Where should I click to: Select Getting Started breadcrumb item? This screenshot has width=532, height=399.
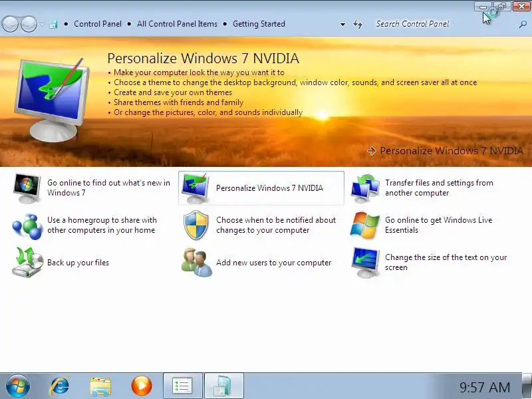tap(259, 24)
